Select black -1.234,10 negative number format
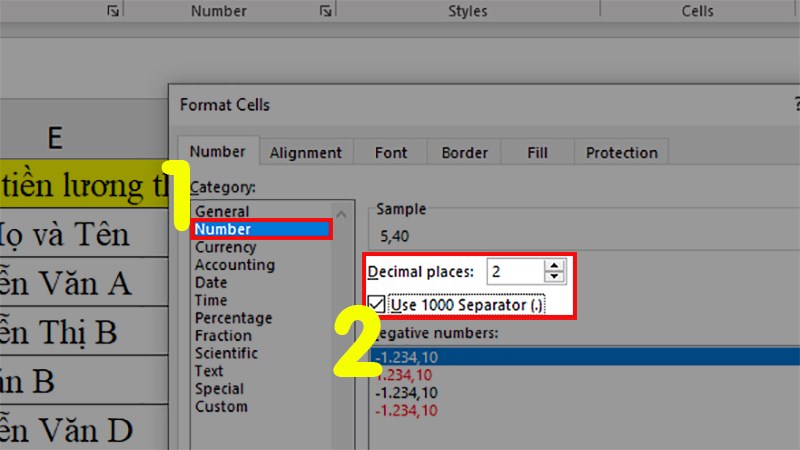Image resolution: width=800 pixels, height=450 pixels. (x=406, y=392)
